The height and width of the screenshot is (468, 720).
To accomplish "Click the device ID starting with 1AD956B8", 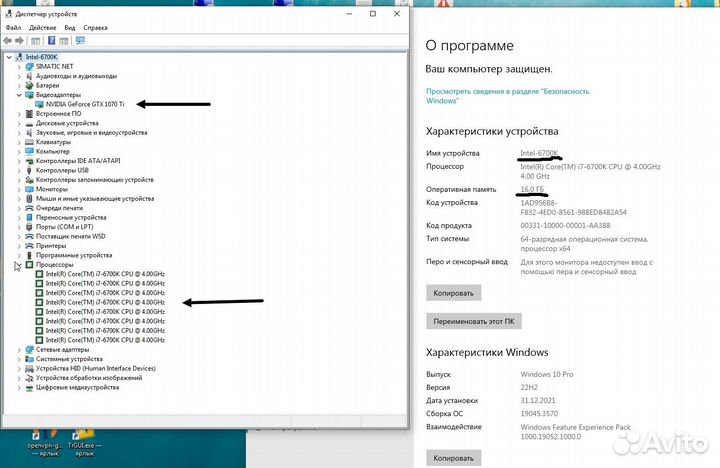I will point(573,207).
